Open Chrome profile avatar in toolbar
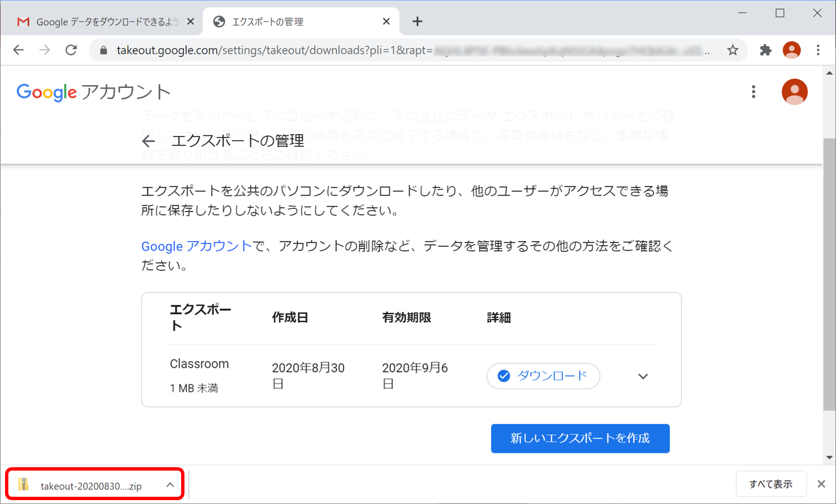 pos(791,50)
